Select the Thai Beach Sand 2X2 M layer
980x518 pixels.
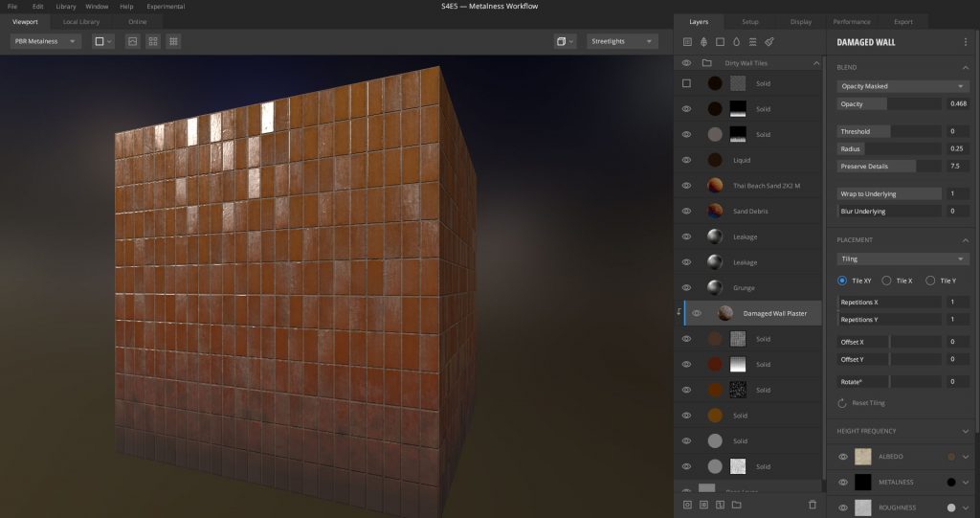pos(766,186)
